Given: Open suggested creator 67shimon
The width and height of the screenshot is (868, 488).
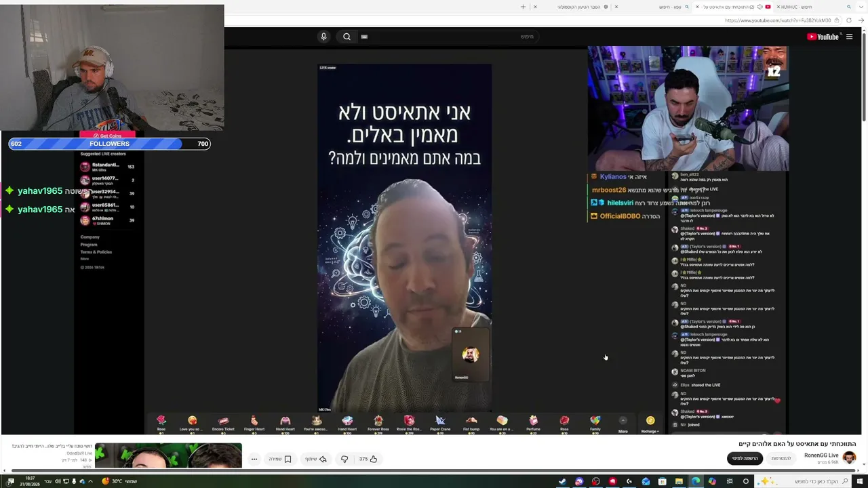Looking at the screenshot, I should (107, 220).
